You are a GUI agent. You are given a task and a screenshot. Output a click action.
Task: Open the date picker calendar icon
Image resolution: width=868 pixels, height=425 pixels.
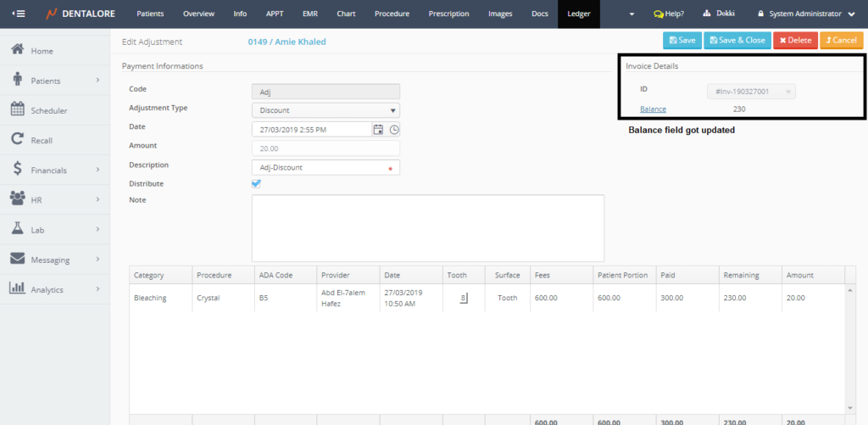point(379,130)
